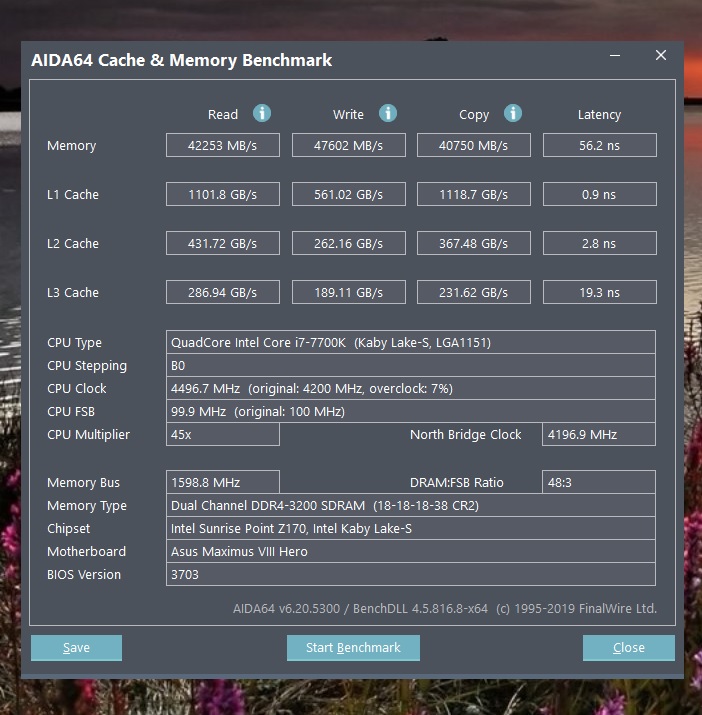Click the North Bridge Clock label
This screenshot has height=715, width=702.
[465, 434]
